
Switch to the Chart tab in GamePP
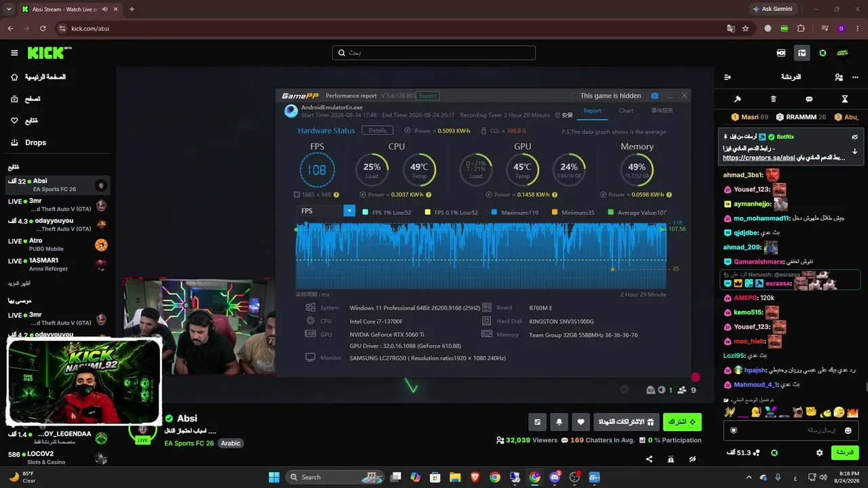[626, 111]
